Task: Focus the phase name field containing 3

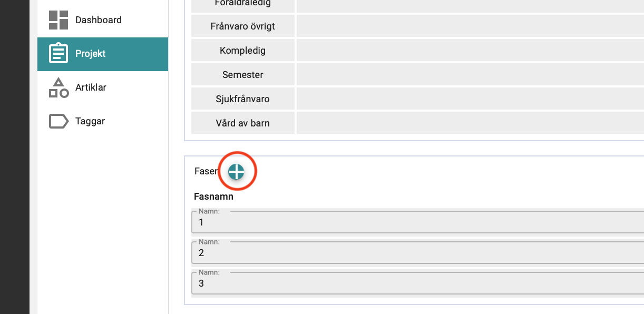Action: (417, 283)
